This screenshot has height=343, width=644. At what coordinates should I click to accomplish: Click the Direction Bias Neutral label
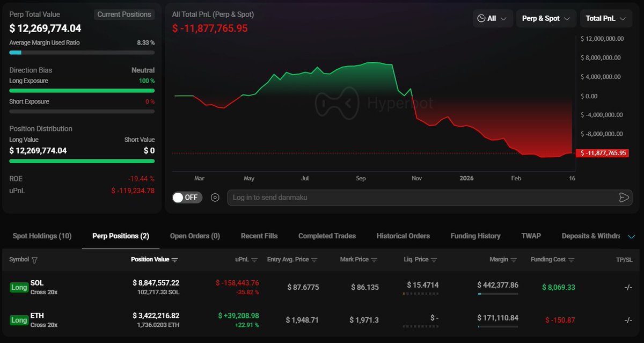pyautogui.click(x=143, y=70)
